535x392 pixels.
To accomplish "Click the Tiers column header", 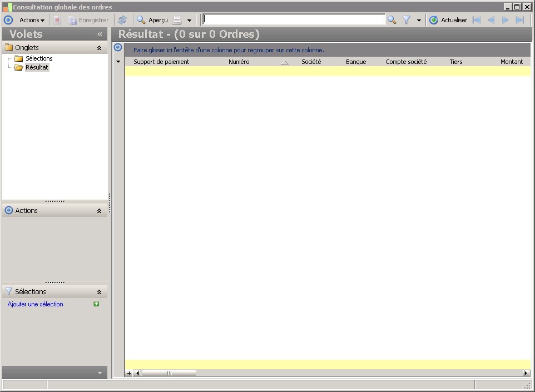I will pyautogui.click(x=456, y=62).
